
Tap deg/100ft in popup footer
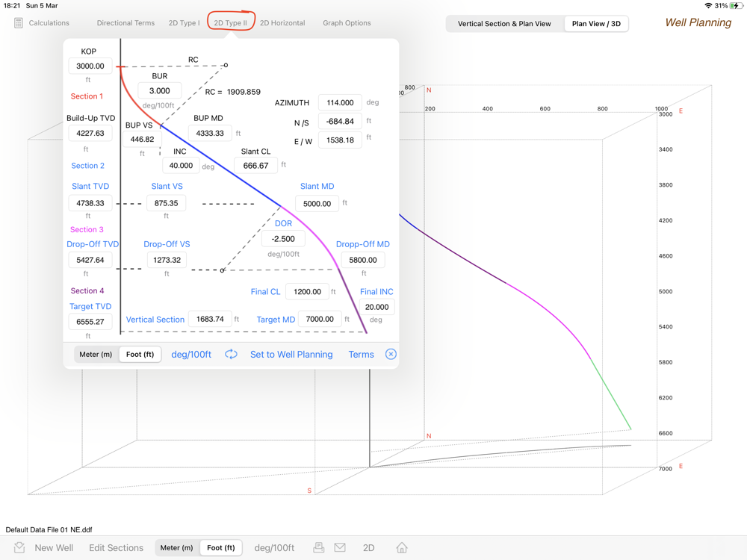(x=191, y=354)
